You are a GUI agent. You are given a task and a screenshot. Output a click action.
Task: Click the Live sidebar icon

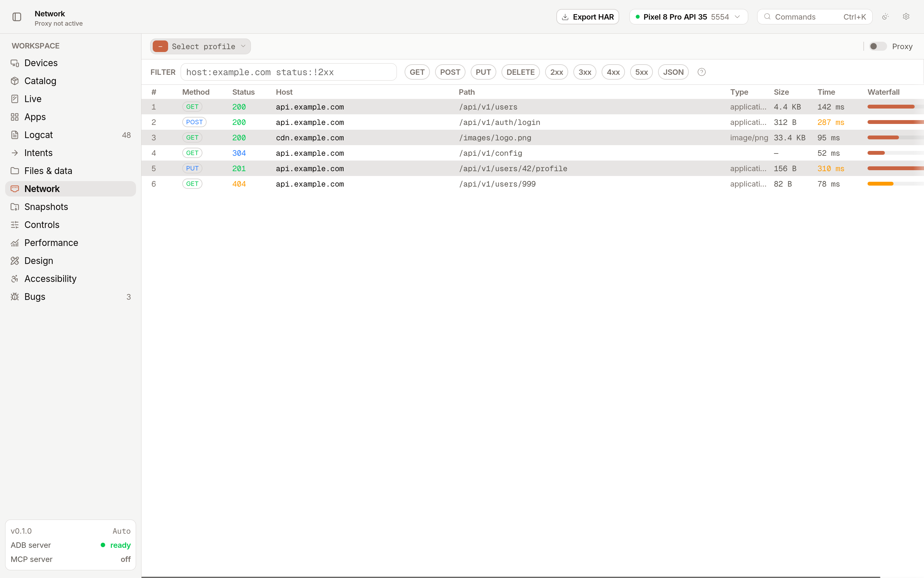15,99
